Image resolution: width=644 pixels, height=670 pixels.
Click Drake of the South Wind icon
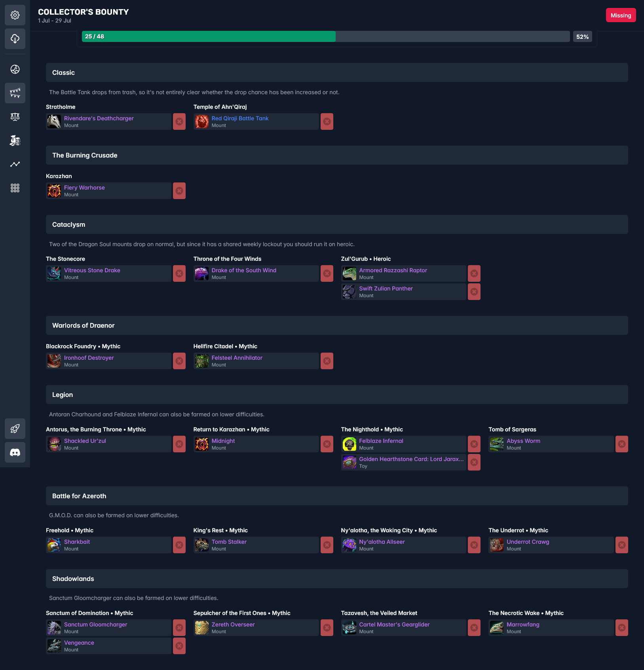202,273
